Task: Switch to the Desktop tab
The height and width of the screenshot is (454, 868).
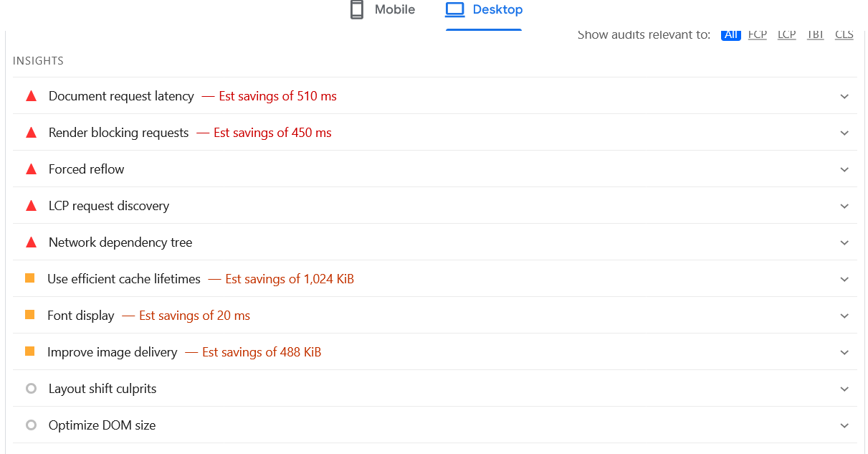Action: click(497, 10)
